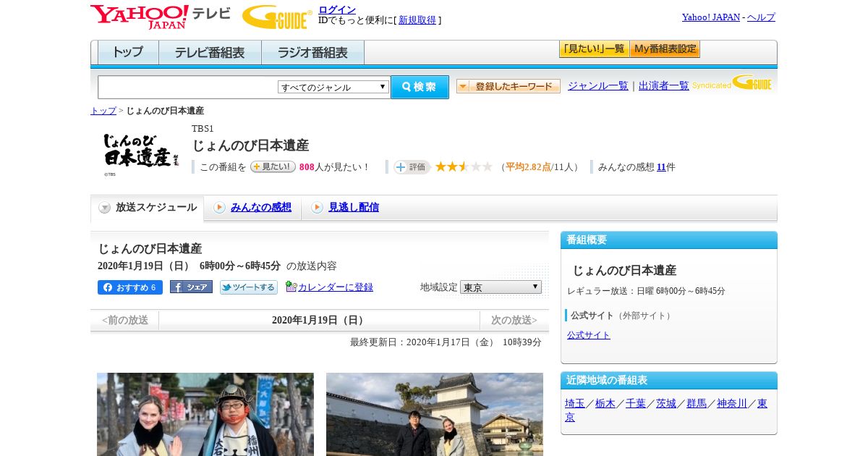Open the Yahoo! JAPAN link at top right
Screen dimensions: 868x456
pyautogui.click(x=711, y=17)
